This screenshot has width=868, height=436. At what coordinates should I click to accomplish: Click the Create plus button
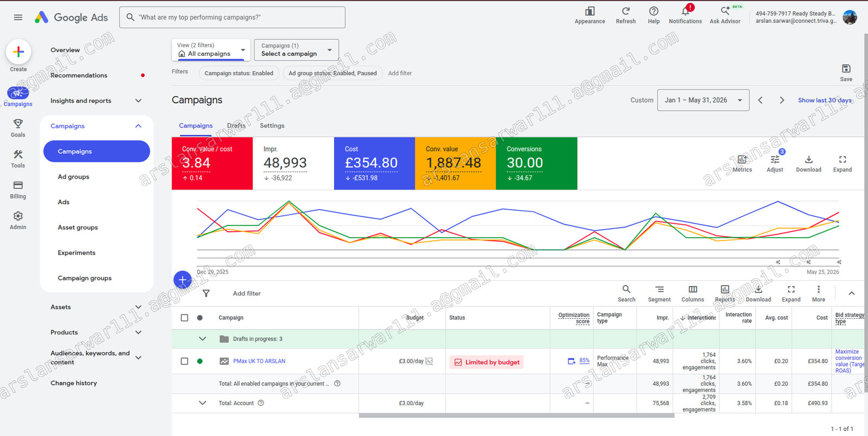click(18, 52)
